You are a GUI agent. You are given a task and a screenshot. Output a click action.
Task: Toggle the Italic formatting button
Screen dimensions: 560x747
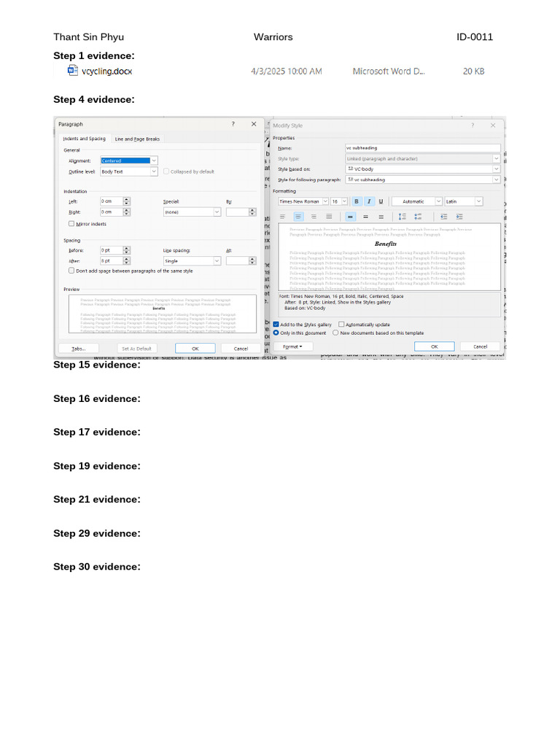368,201
